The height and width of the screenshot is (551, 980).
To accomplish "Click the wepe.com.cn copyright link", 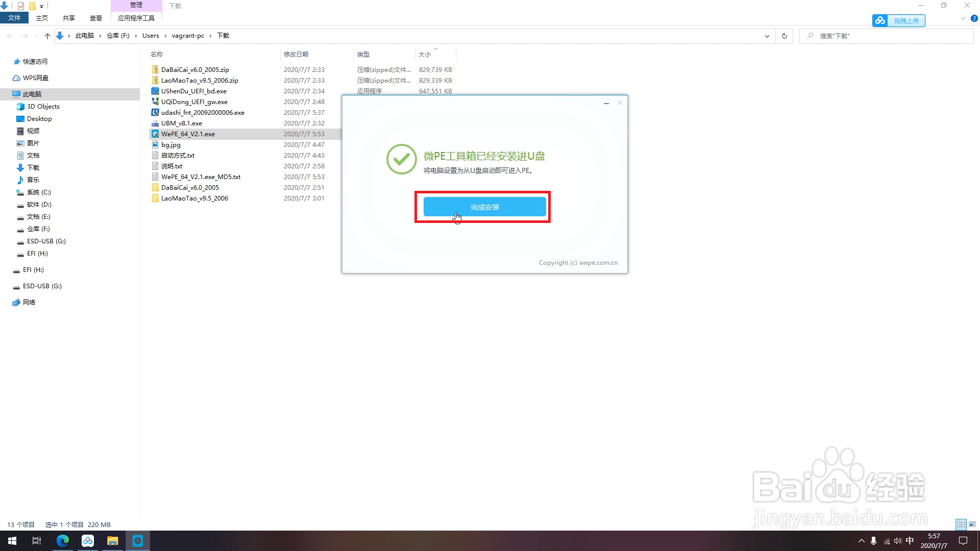I will coord(598,263).
